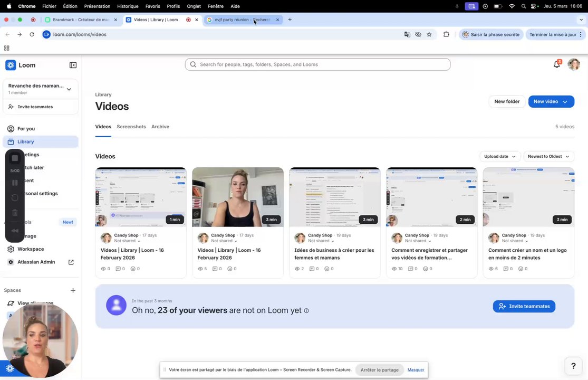The height and width of the screenshot is (380, 588).
Task: Focus the Loom search field
Action: click(317, 64)
